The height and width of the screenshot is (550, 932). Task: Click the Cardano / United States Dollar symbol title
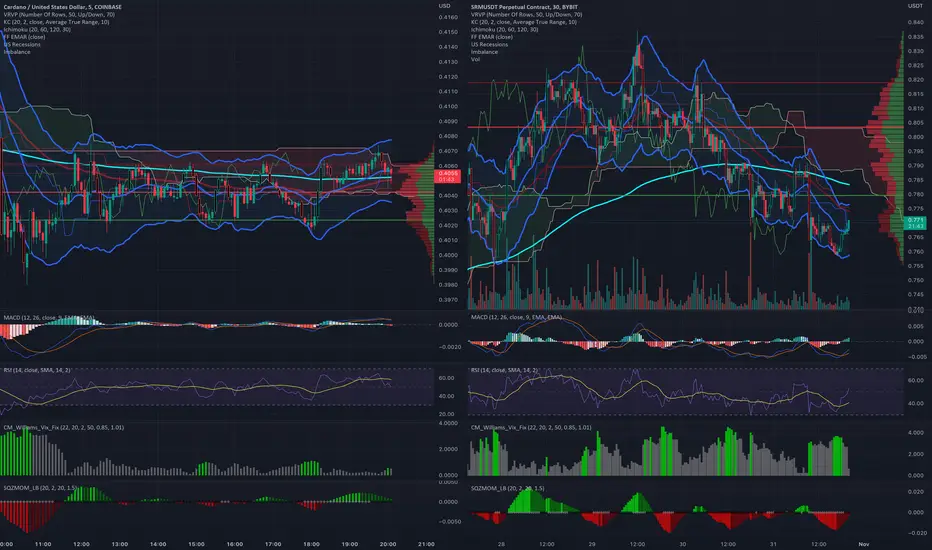click(x=62, y=7)
